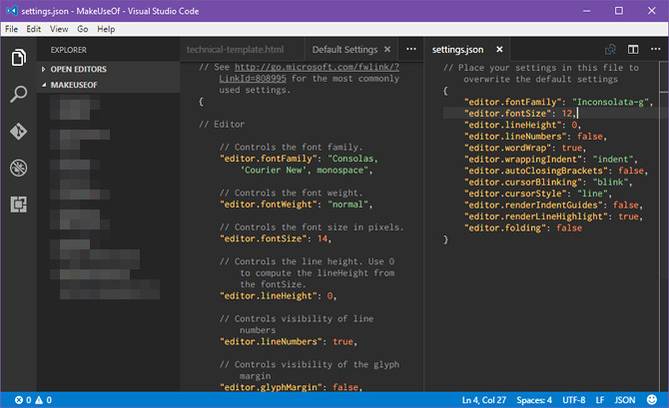Click "editor.fontFamily" in Default Settings
Image resolution: width=669 pixels, height=408 pixels.
click(x=268, y=159)
